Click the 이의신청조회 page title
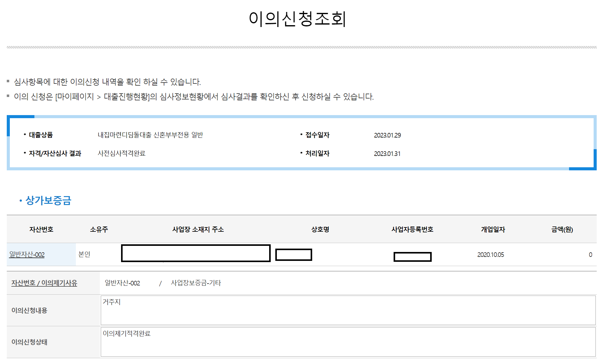601x364 pixels. pos(297,19)
